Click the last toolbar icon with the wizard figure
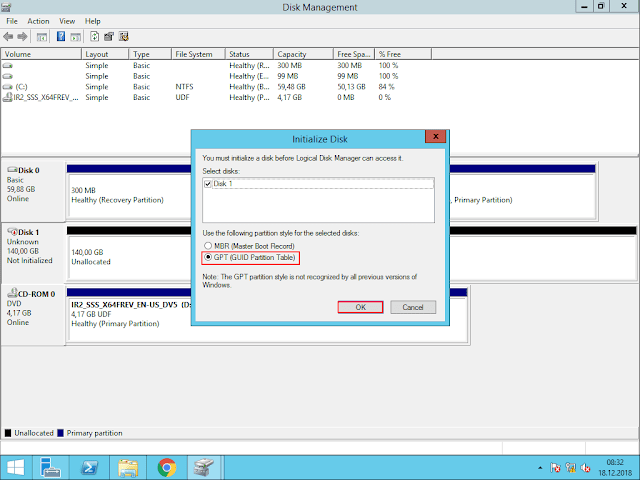Viewport: 640px width, 480px height. (124, 37)
